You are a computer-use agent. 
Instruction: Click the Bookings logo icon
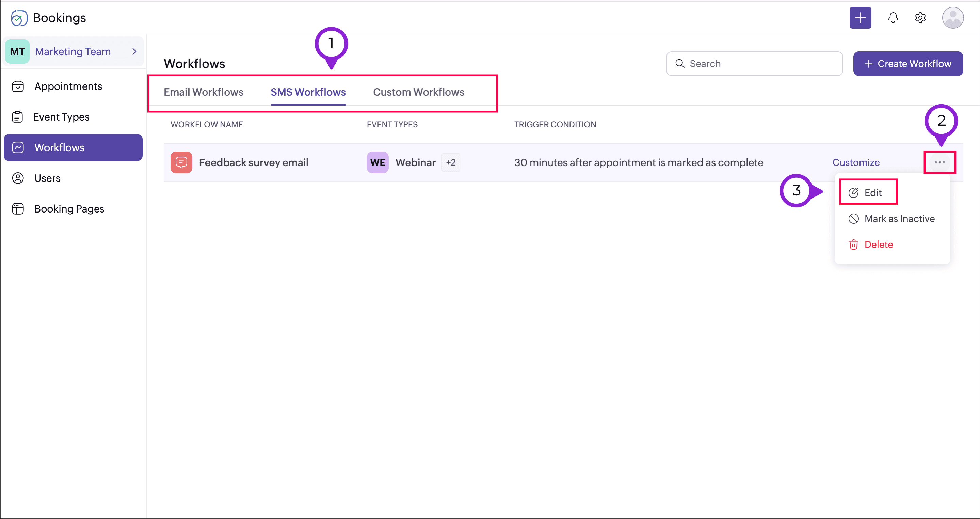[19, 17]
